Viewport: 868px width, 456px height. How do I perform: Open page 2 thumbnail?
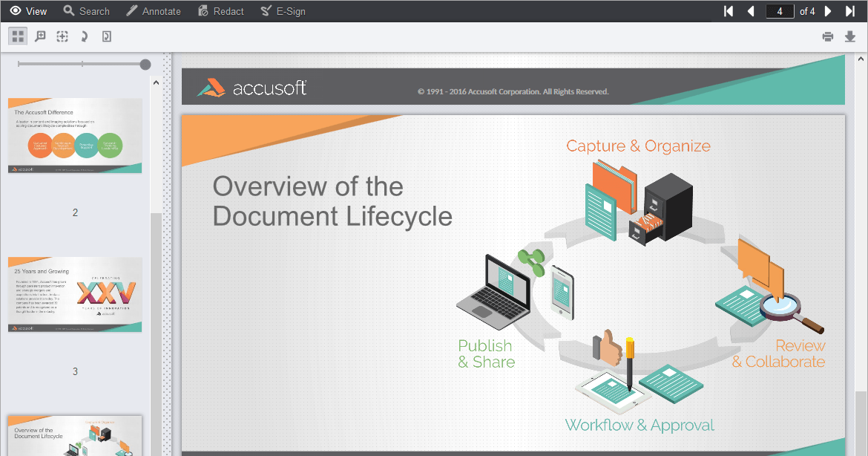(x=74, y=136)
